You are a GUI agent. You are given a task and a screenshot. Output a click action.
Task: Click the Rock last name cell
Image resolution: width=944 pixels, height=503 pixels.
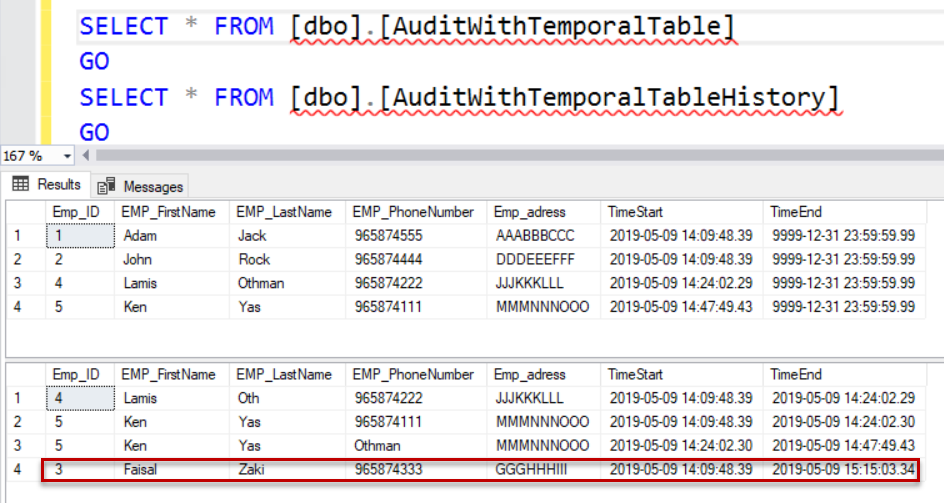coord(254,259)
